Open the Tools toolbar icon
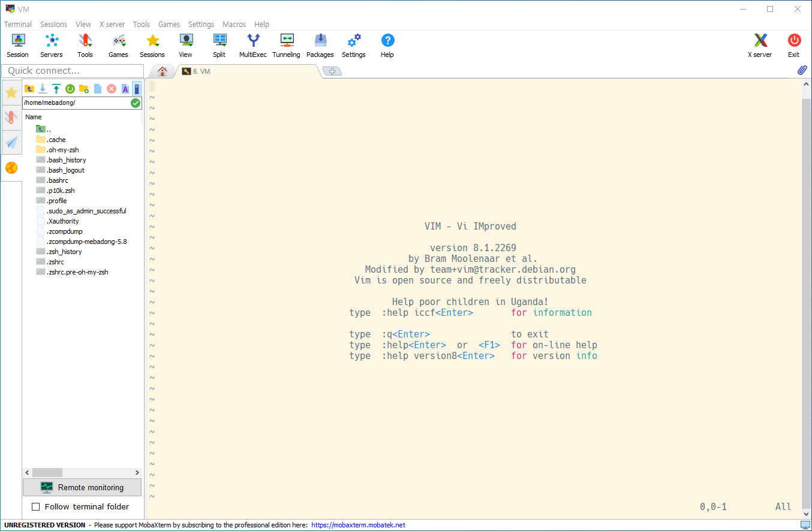 (x=85, y=46)
